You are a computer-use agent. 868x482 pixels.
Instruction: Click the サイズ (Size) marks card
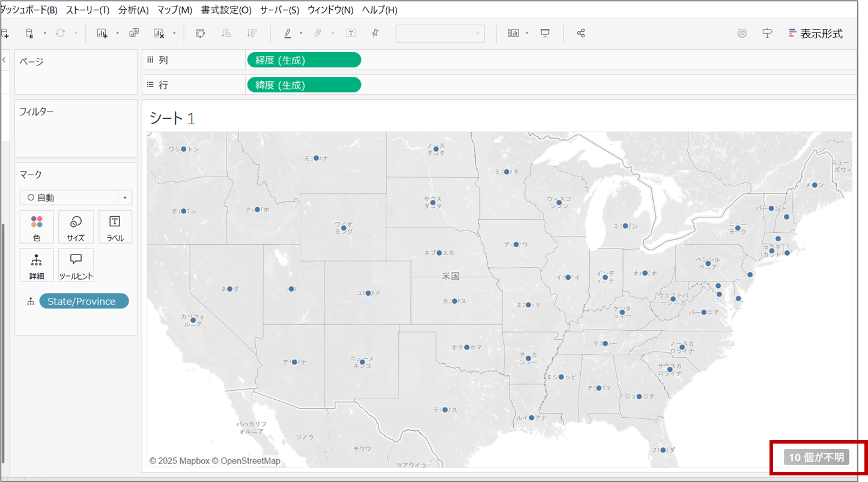pyautogui.click(x=76, y=227)
